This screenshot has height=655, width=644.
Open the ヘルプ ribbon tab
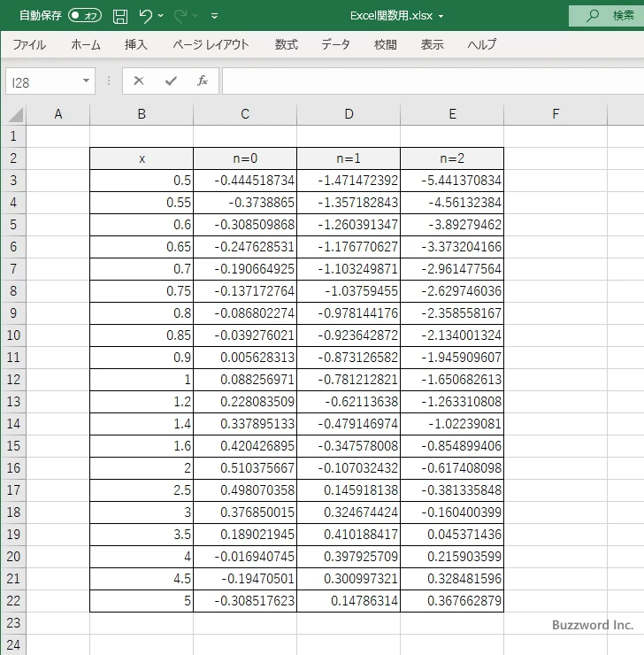pos(482,44)
